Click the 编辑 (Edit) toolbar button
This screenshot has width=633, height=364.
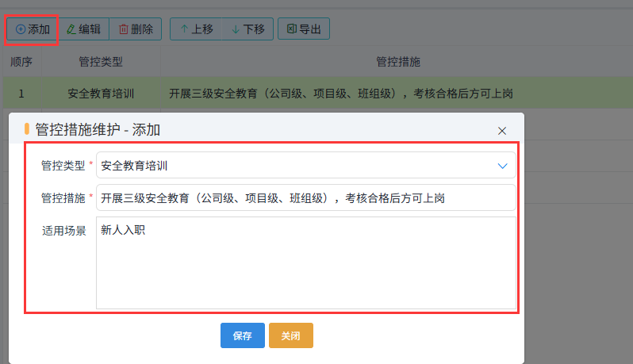84,29
